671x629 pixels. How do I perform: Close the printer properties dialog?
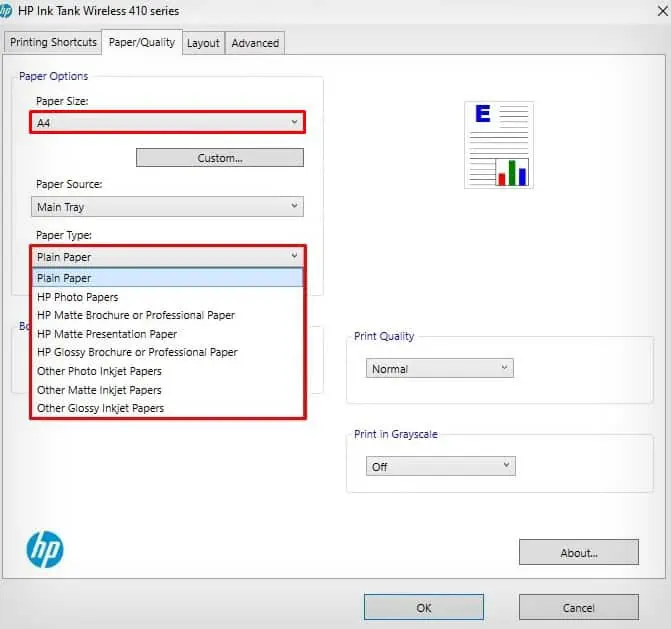click(662, 11)
